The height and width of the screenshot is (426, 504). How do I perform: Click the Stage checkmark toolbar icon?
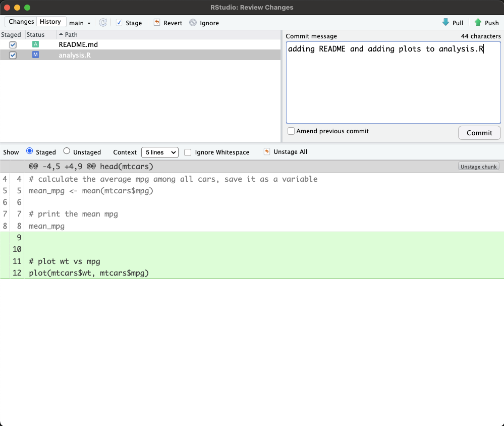pos(119,23)
